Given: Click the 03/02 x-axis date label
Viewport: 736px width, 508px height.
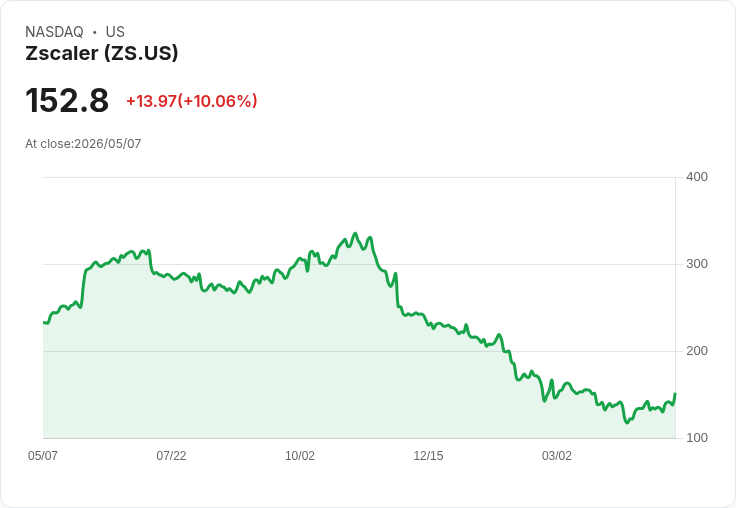Looking at the screenshot, I should tap(557, 455).
